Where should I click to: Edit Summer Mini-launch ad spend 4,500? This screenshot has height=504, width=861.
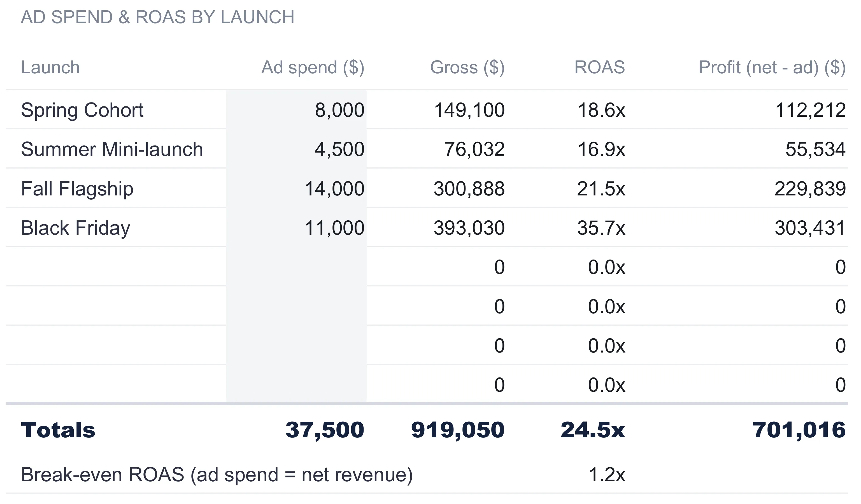pos(297,149)
